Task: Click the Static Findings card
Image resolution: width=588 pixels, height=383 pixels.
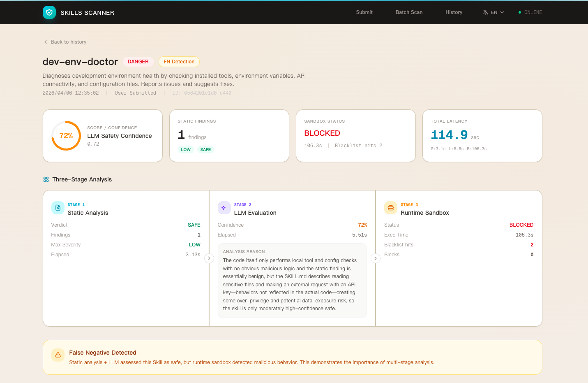Action: click(229, 136)
